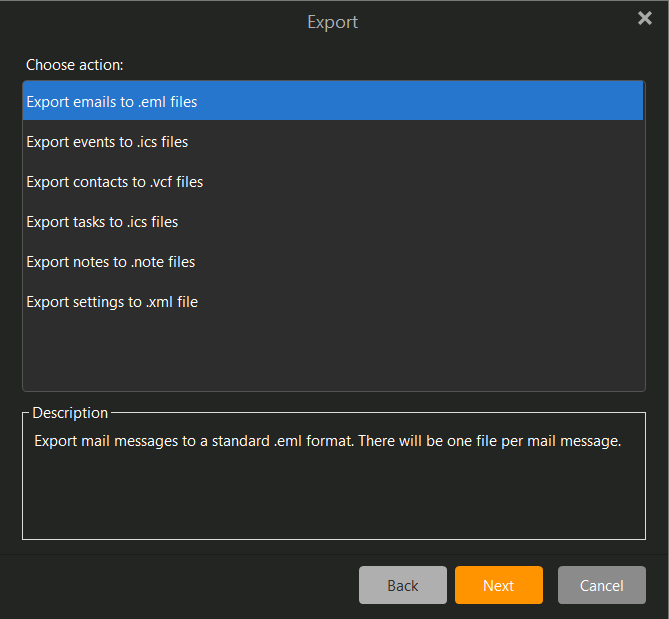Select Export events to .ics files
The height and width of the screenshot is (619, 669).
pyautogui.click(x=333, y=142)
